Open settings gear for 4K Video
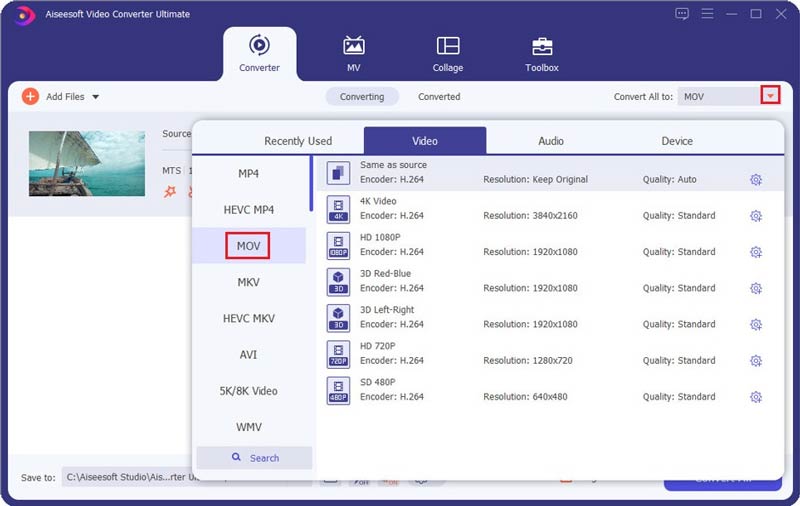The width and height of the screenshot is (800, 506). tap(756, 216)
